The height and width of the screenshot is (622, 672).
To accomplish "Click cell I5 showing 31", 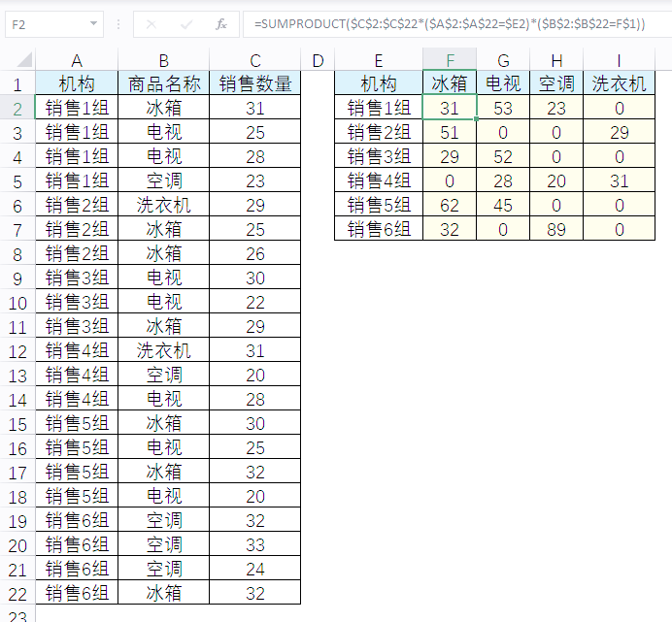I will [619, 180].
